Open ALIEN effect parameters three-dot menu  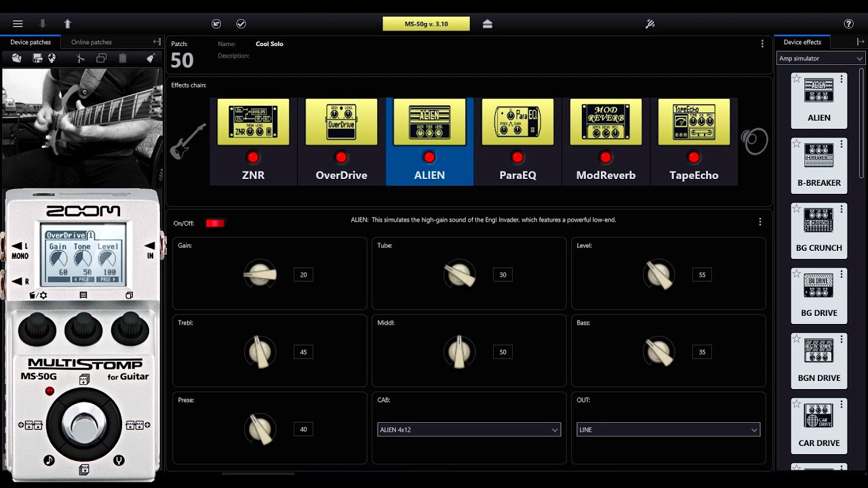760,222
